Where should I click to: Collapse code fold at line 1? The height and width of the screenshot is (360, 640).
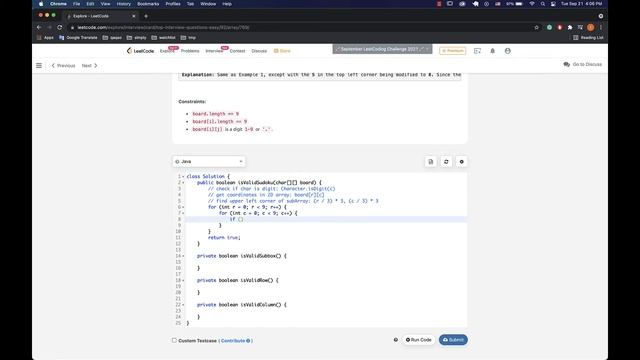(x=183, y=176)
